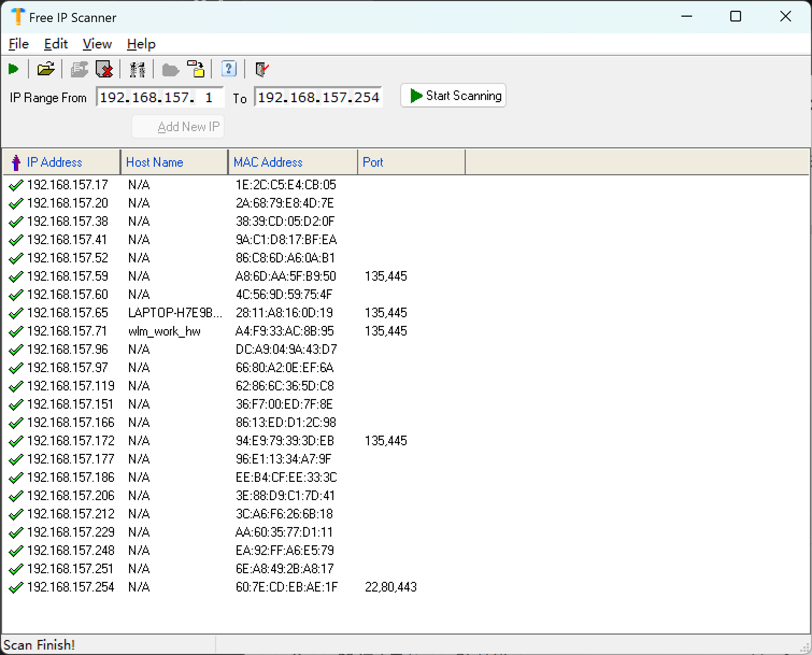Click the export-to-folder toolbar icon
The image size is (812, 655).
click(x=196, y=69)
